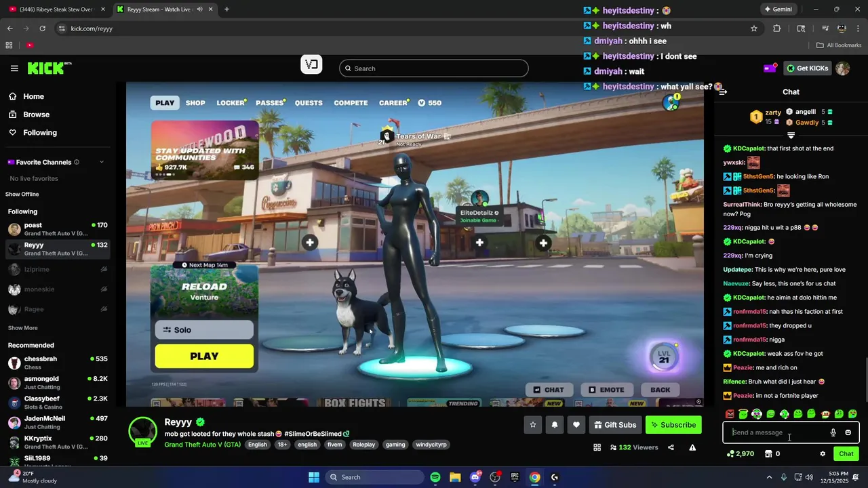Collapse the chat panel arrow icon
This screenshot has height=488, width=868.
tap(724, 91)
